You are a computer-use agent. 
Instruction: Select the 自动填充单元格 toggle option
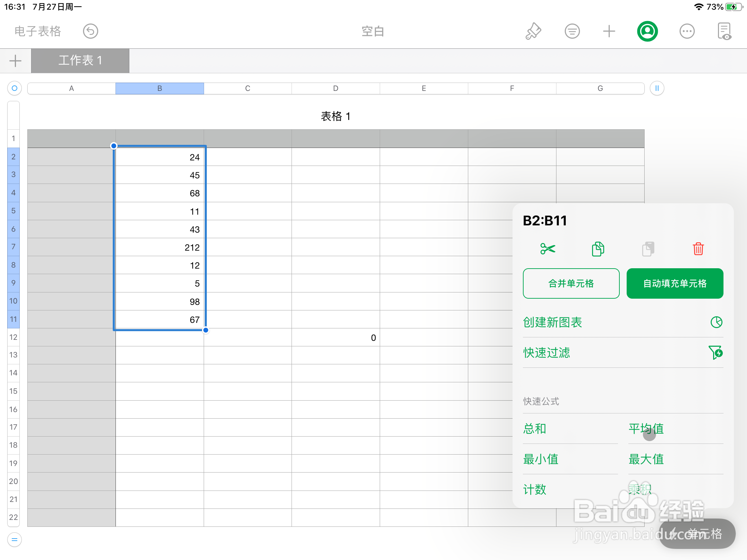[674, 283]
